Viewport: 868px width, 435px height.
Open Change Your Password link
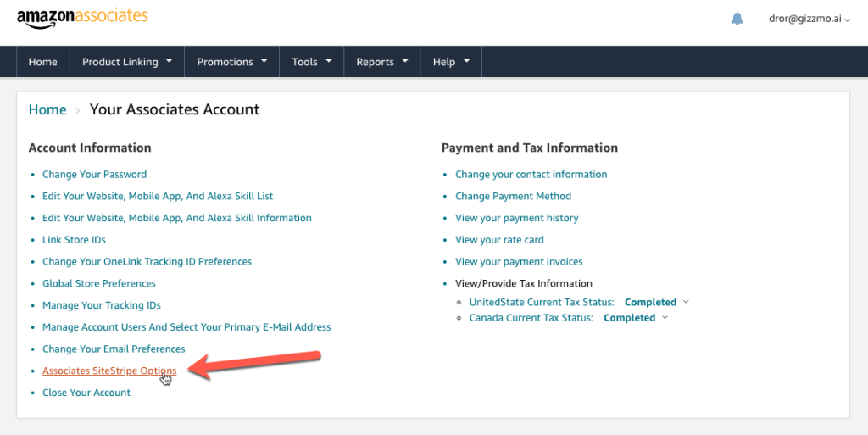coord(94,175)
